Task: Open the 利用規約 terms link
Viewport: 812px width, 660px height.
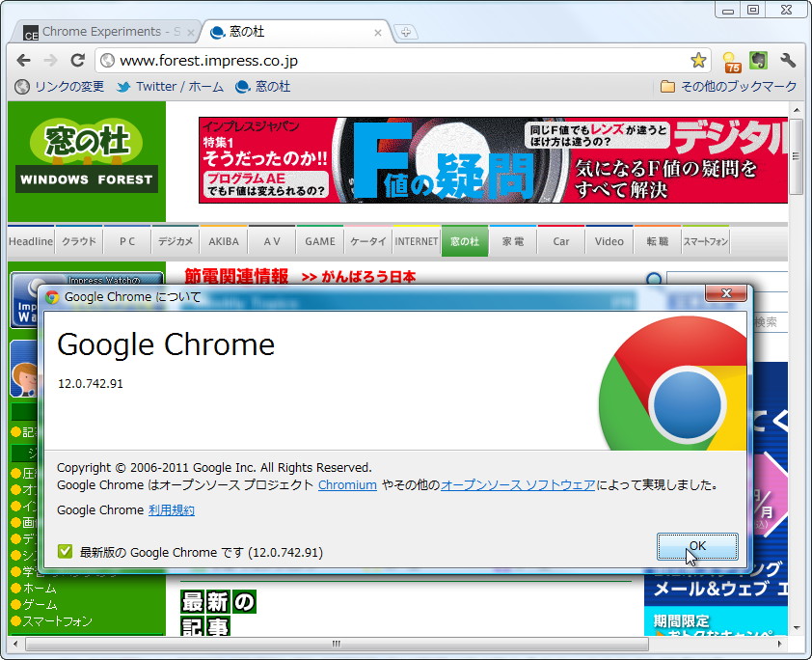Action: [x=171, y=510]
